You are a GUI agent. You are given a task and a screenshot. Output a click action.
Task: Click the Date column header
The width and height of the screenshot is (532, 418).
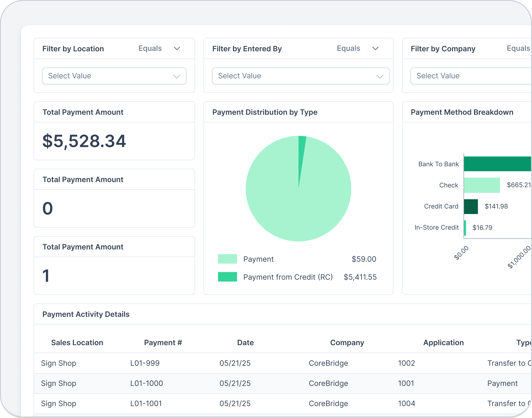245,342
